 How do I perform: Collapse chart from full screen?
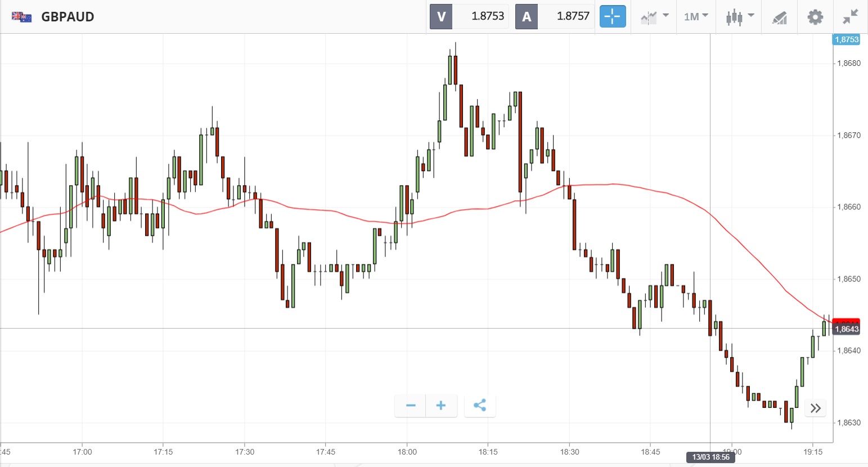850,17
